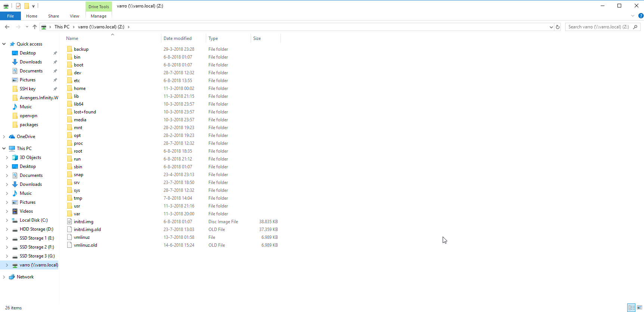Screen dimensions: 644x312
Task: Refresh the current folder view
Action: (558, 27)
